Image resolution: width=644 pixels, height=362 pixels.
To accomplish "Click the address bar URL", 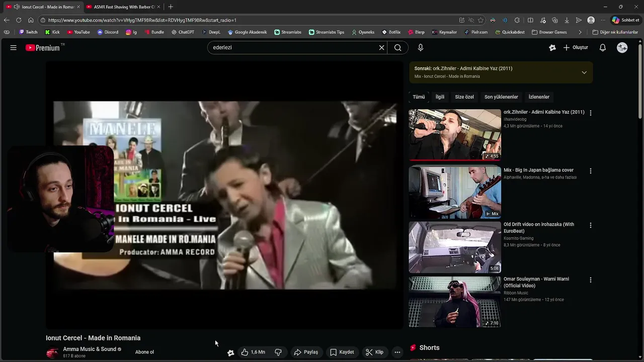I will point(142,20).
